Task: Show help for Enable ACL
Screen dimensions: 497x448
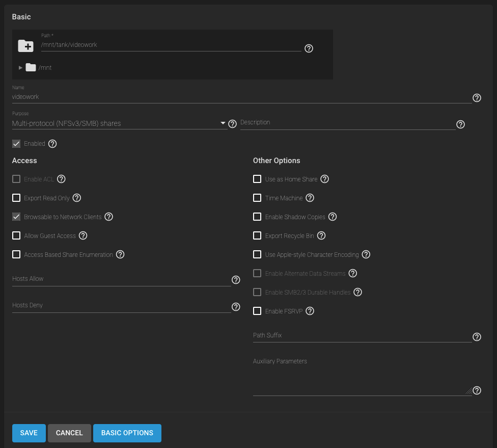Action: (x=61, y=179)
